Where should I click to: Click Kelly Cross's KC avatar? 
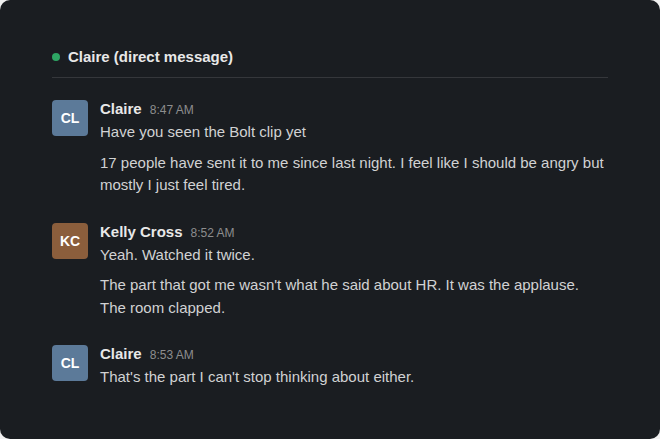70,241
